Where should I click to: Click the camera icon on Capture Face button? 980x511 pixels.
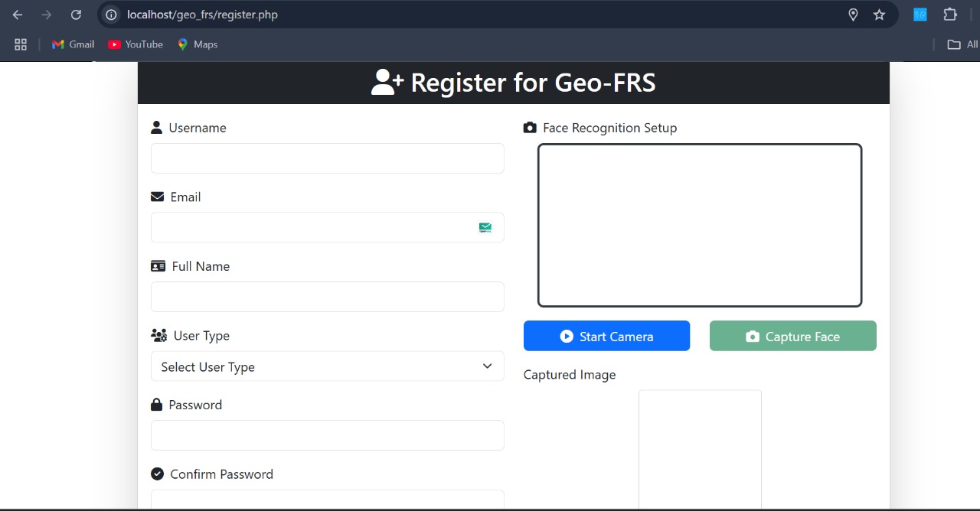[x=753, y=336]
